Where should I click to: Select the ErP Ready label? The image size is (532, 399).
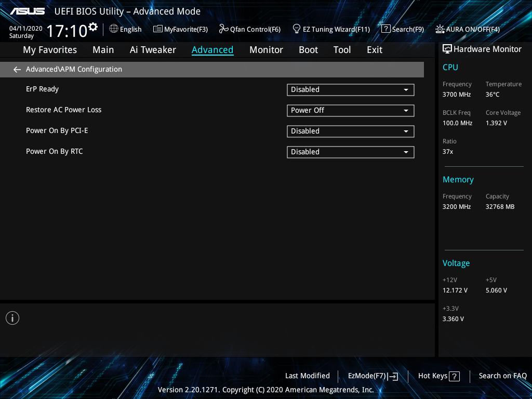(x=43, y=89)
